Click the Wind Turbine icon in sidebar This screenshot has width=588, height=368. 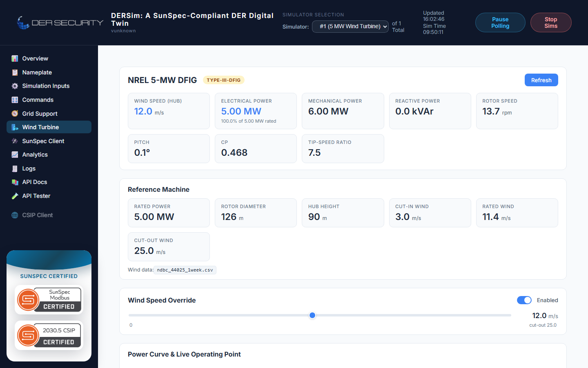pyautogui.click(x=15, y=127)
